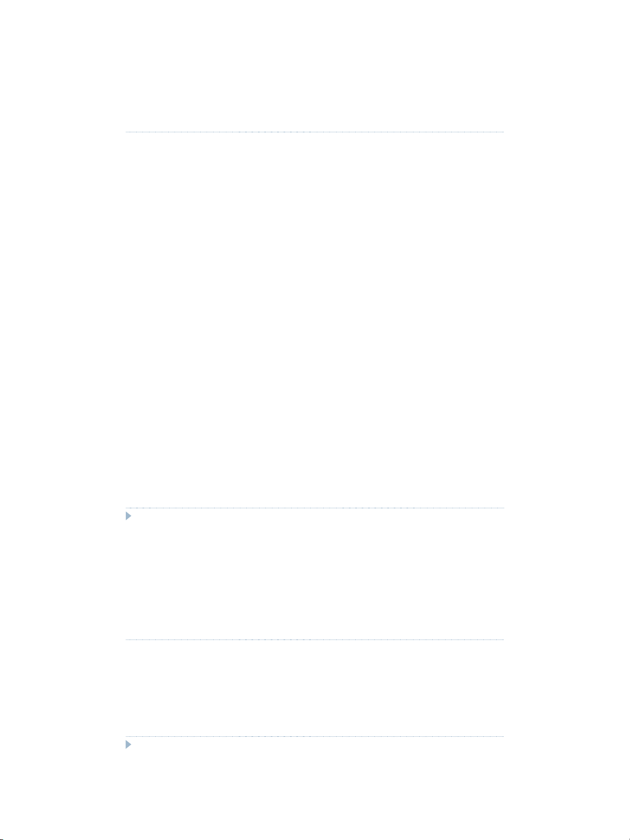Click the right end of the topmost dotted line

pos(502,132)
